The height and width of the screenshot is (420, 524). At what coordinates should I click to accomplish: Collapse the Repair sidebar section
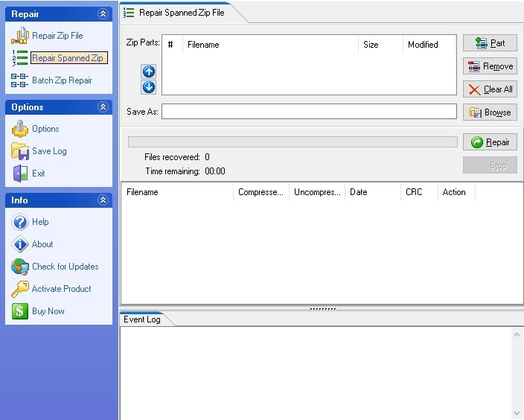pos(103,13)
